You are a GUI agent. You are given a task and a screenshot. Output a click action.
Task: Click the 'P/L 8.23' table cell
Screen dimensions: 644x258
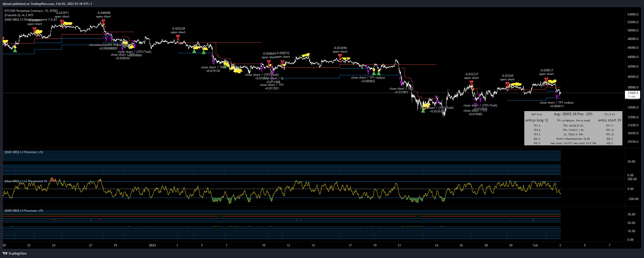[610, 114]
